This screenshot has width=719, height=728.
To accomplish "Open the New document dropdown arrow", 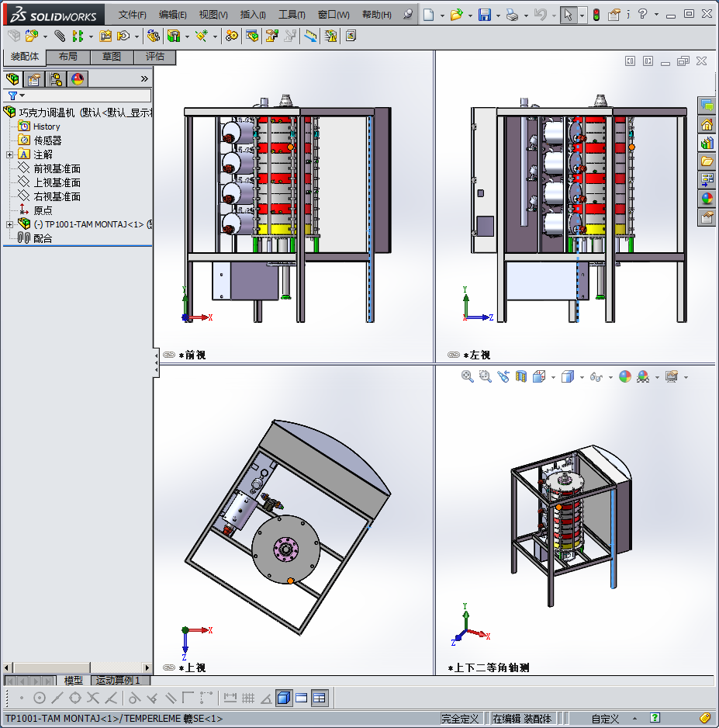I will click(442, 16).
